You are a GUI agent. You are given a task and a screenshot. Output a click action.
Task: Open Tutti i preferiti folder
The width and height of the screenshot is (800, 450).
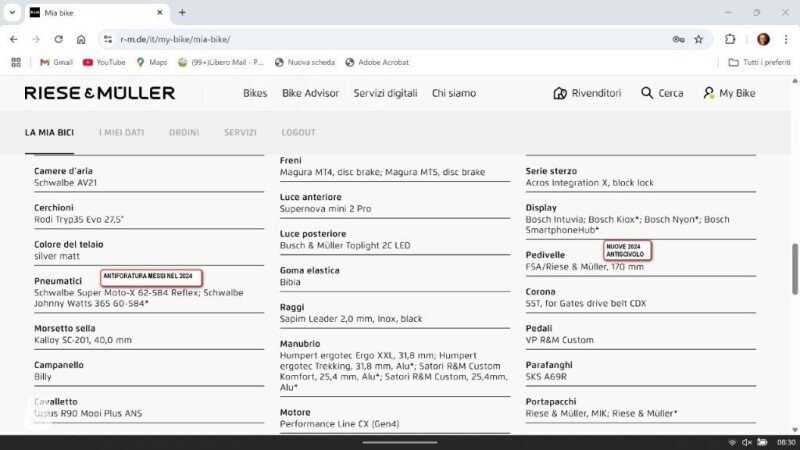click(x=759, y=62)
